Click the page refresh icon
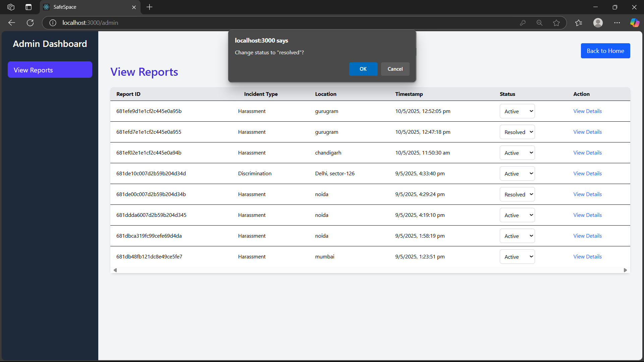Screen dimensions: 644x362 coord(30,23)
